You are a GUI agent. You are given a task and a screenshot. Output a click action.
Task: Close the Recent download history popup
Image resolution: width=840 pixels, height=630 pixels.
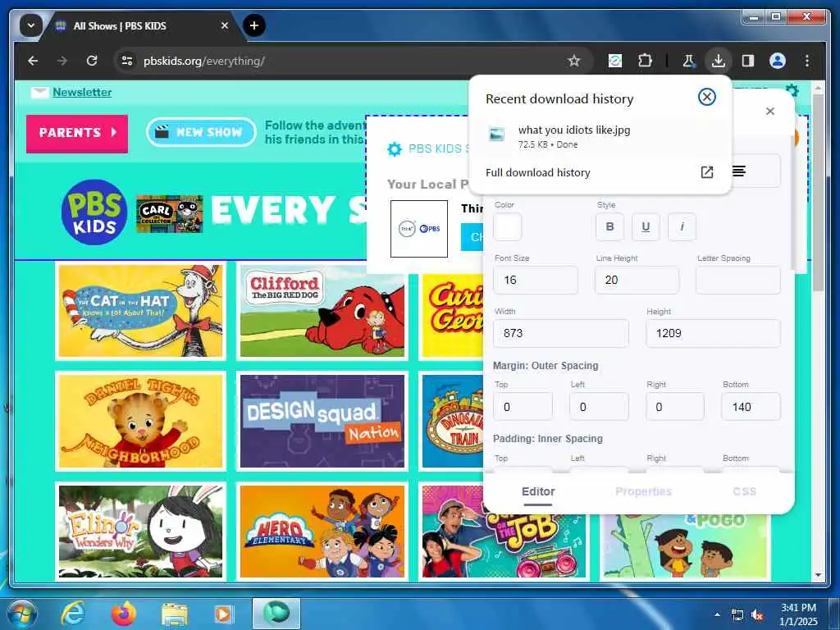click(x=706, y=97)
